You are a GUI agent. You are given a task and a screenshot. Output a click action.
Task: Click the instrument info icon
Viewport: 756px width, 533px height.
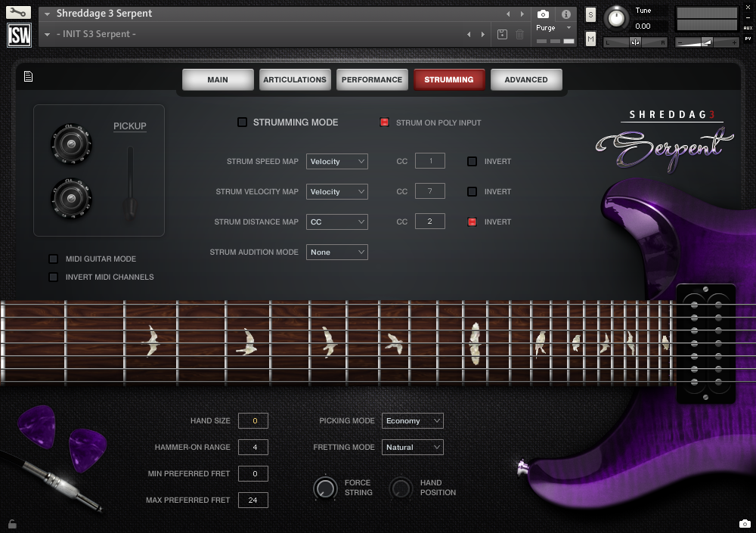(565, 14)
